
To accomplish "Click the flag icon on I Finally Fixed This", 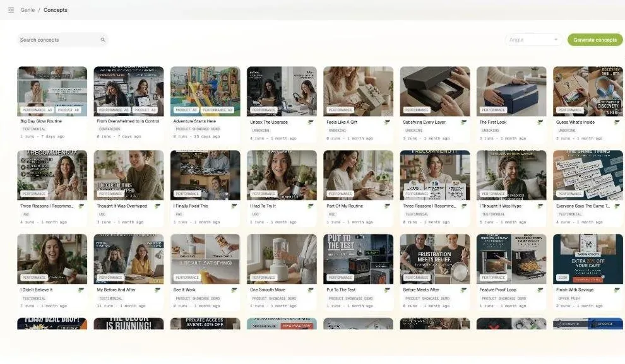I will tap(234, 206).
